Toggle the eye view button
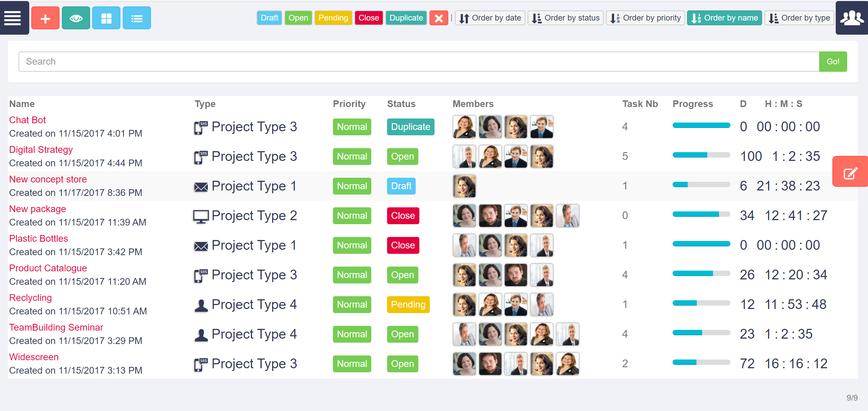 coord(76,18)
